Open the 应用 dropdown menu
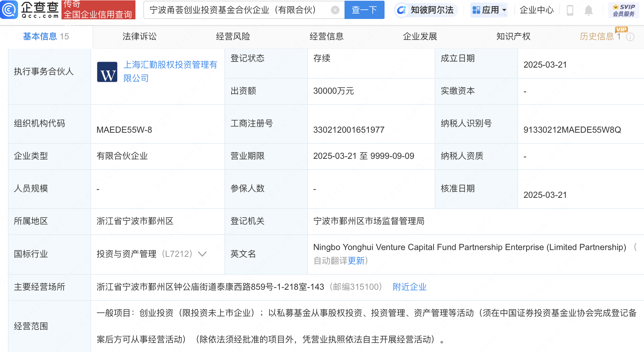644x352 pixels. (489, 10)
